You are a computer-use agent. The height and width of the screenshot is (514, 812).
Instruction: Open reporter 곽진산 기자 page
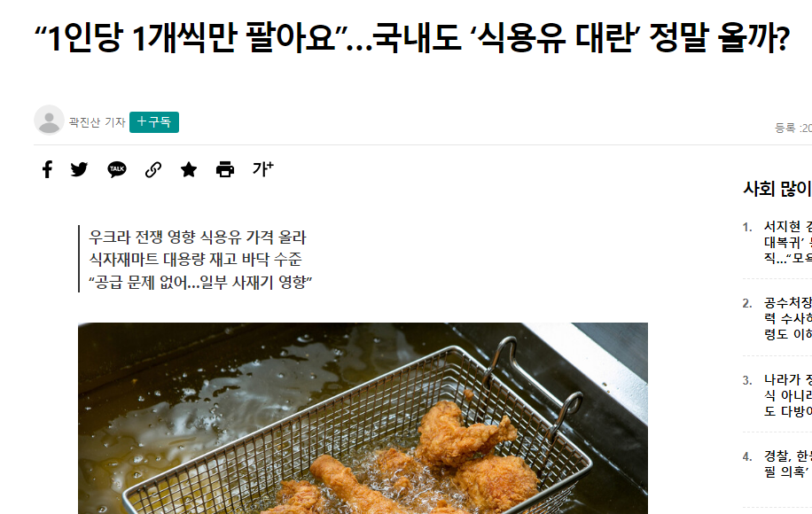(x=98, y=122)
